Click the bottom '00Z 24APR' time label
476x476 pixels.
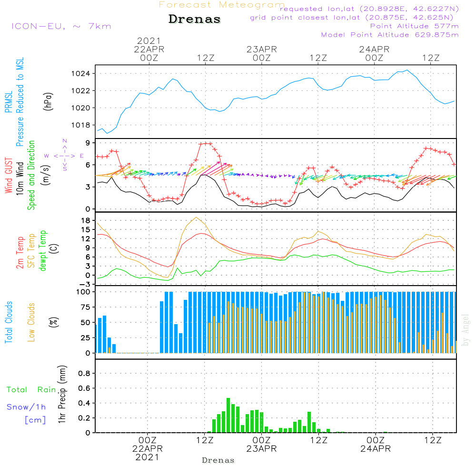(376, 445)
